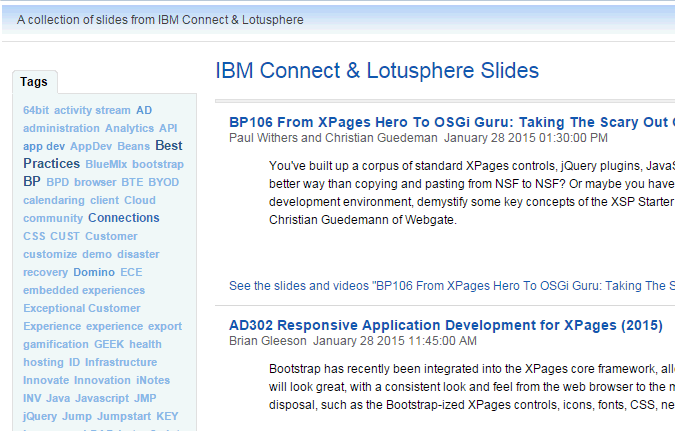Click the Domino tag

[94, 272]
